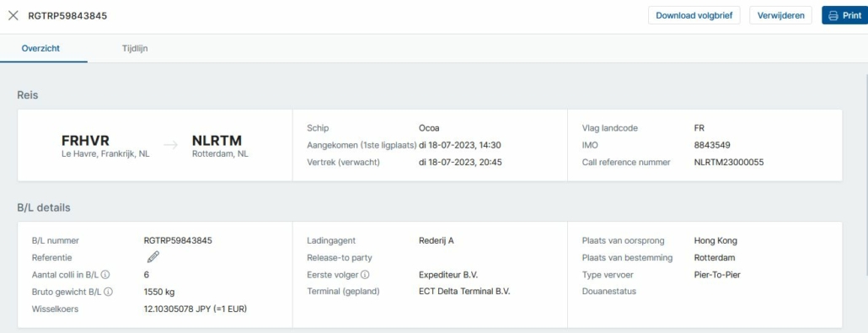Click the printer icon in Print button
868x333 pixels.
click(833, 15)
